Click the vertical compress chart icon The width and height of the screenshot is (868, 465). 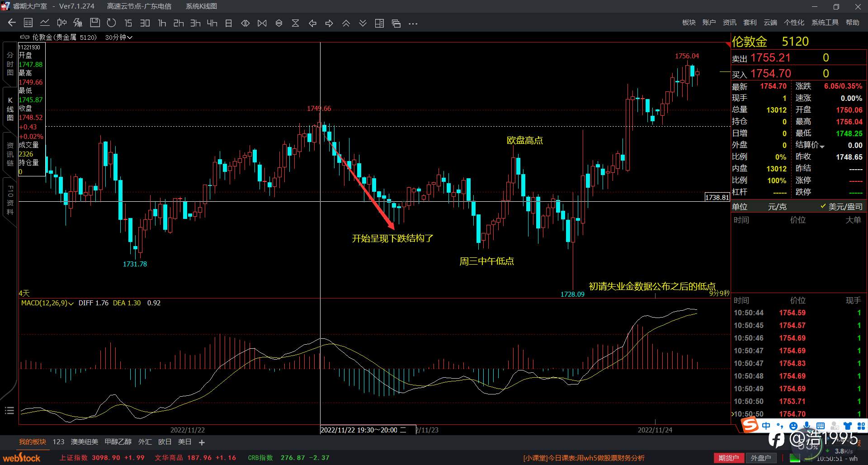pos(278,23)
